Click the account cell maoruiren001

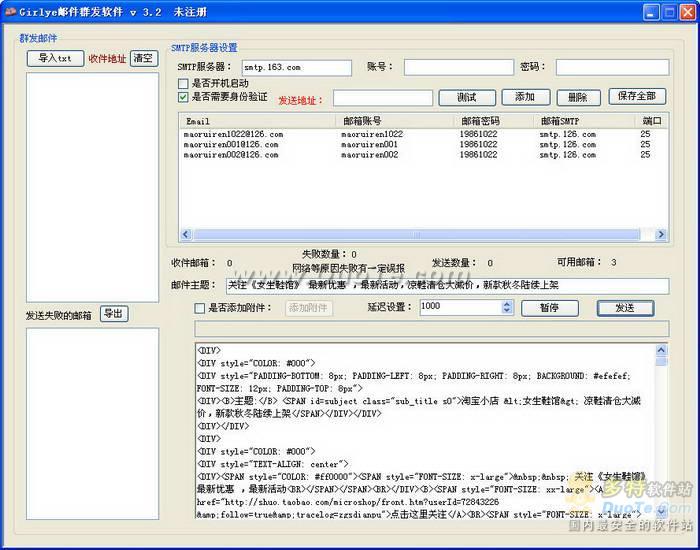369,144
